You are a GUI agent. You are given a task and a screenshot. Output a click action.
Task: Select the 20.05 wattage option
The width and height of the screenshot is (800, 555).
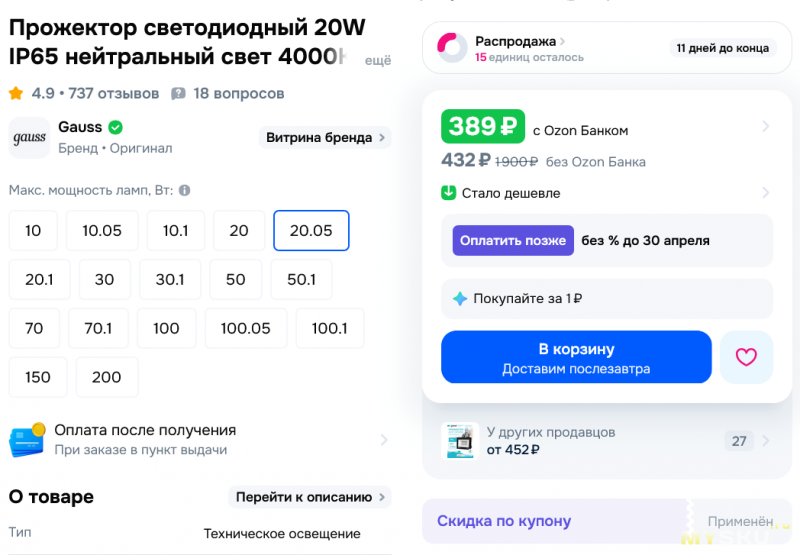point(311,230)
